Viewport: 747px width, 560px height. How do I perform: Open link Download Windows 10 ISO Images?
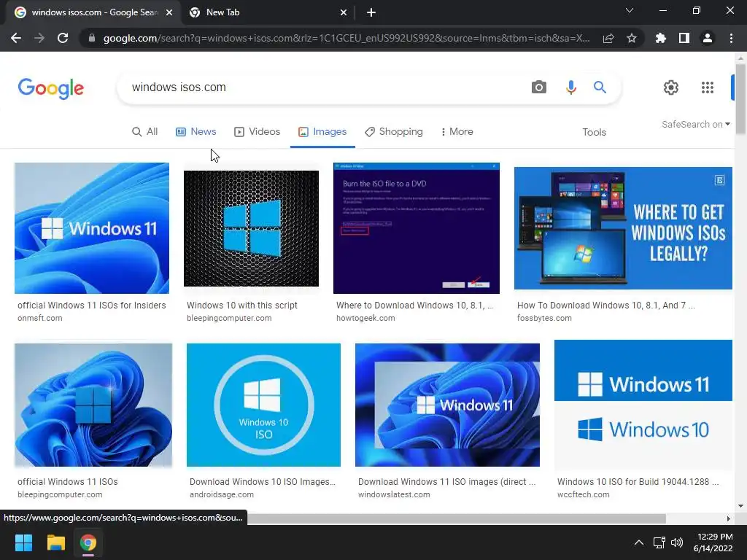point(263,482)
